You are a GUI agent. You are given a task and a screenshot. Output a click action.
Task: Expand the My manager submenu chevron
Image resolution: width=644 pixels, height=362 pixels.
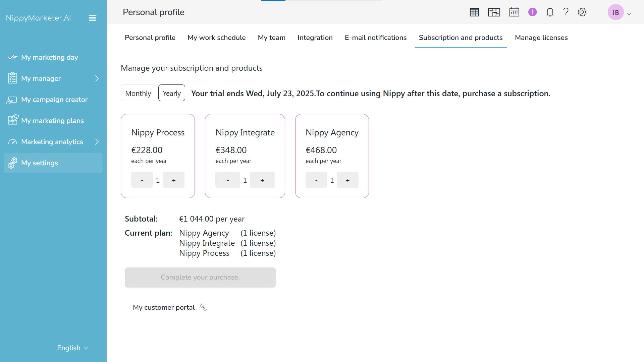click(x=97, y=78)
